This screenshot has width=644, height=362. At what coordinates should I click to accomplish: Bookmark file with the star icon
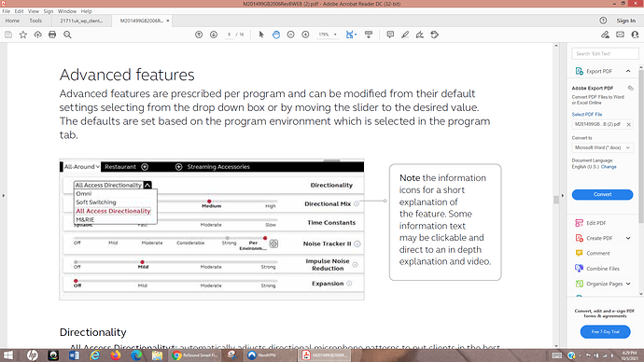23,35
